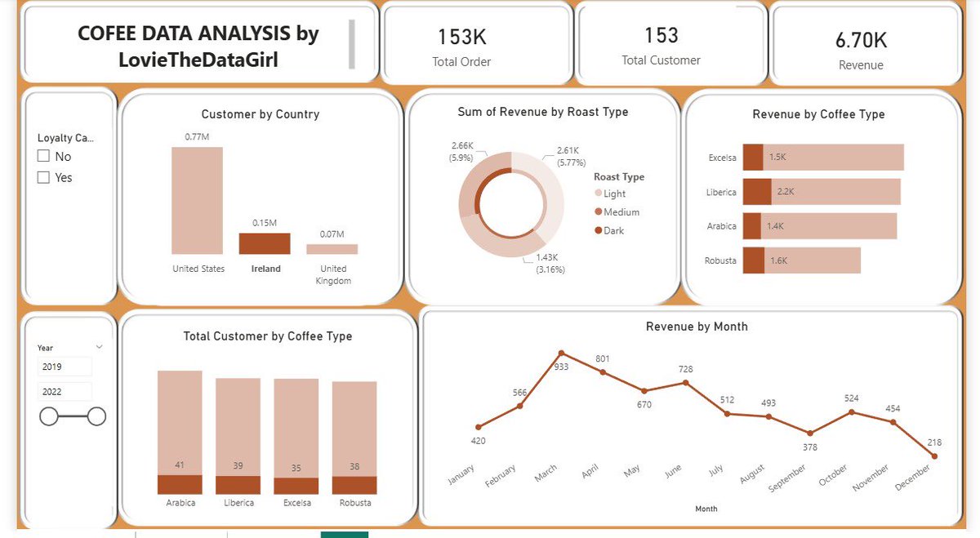Click the 0.77M data label
This screenshot has height=538, width=980.
[197, 137]
